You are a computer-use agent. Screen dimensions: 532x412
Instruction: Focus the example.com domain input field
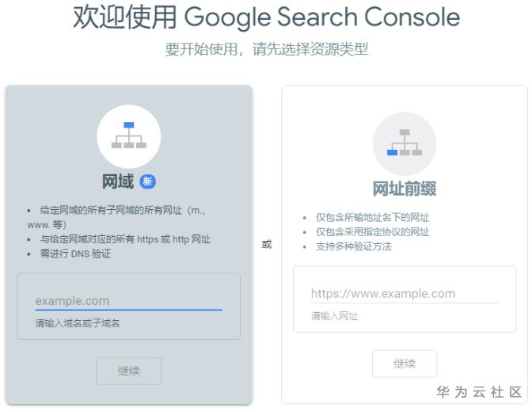[x=128, y=301]
